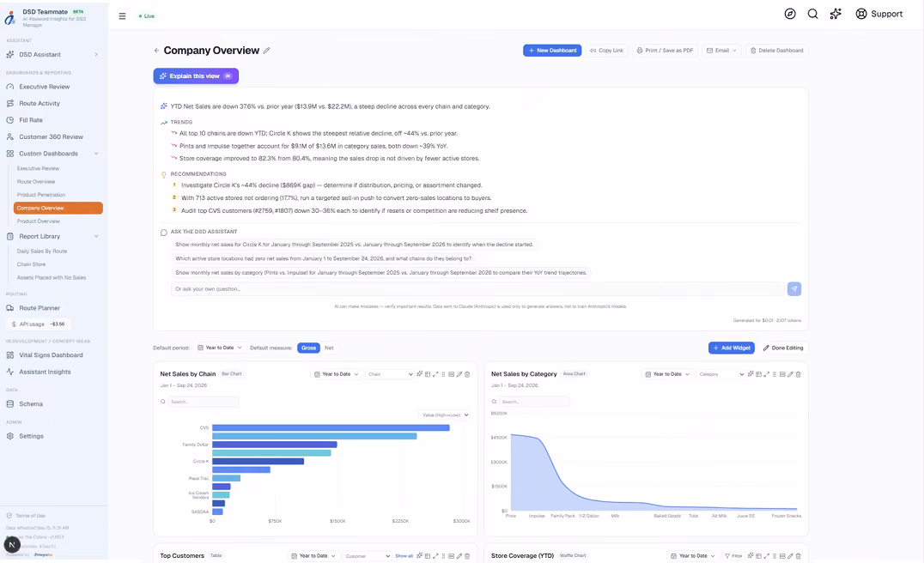The height and width of the screenshot is (563, 924).
Task: Edit Net Sales by Category widget pencil
Action: pyautogui.click(x=790, y=374)
